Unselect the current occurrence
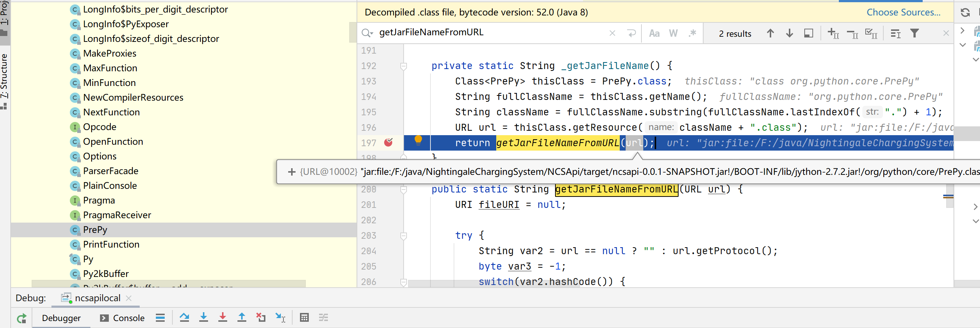The height and width of the screenshot is (328, 980). 852,34
